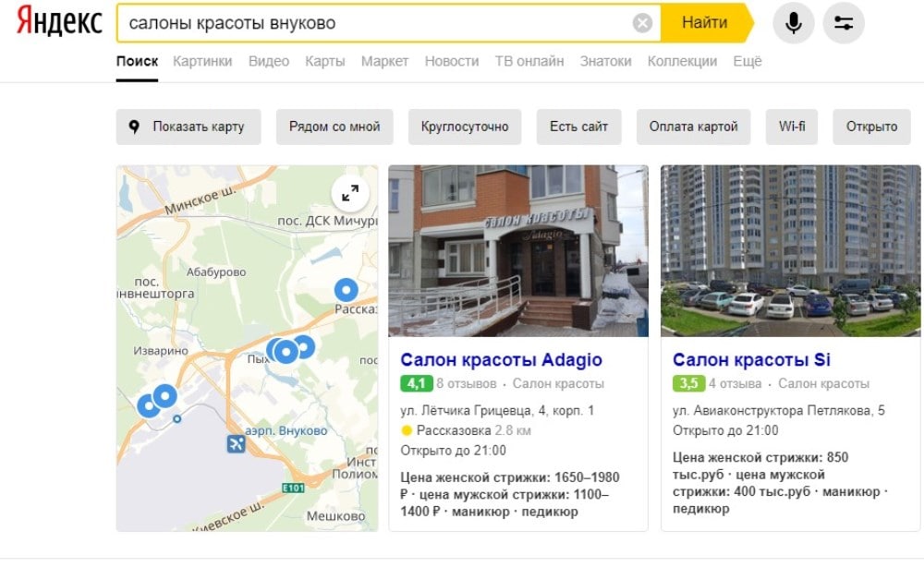Select the map pin icon beside Показать карту
The width and height of the screenshot is (924, 567).
[132, 127]
